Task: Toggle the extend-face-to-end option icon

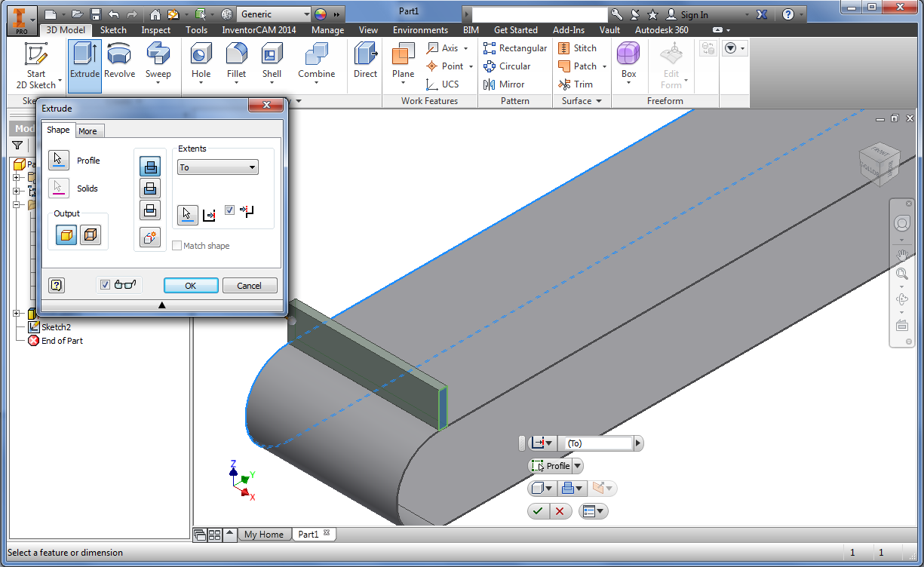Action: 247,212
